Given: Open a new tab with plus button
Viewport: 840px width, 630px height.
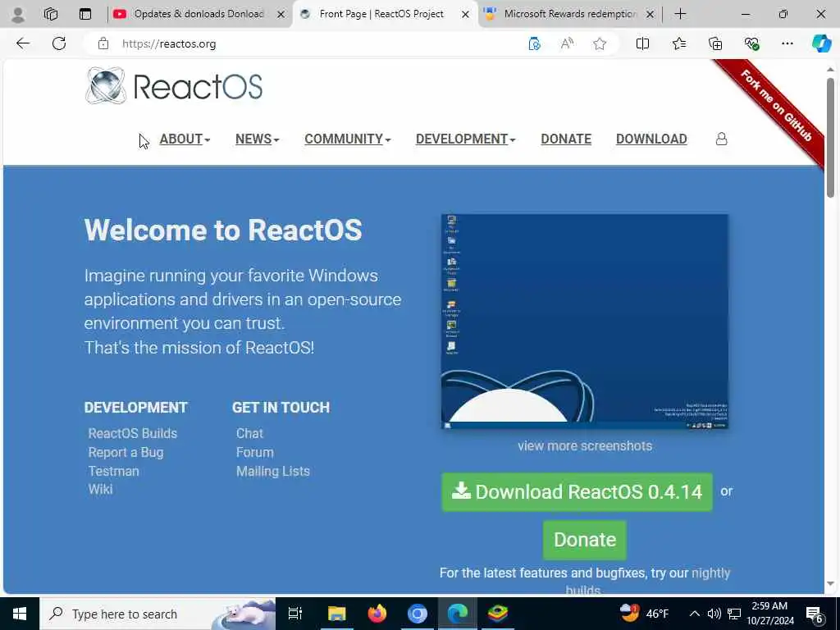Looking at the screenshot, I should [680, 15].
